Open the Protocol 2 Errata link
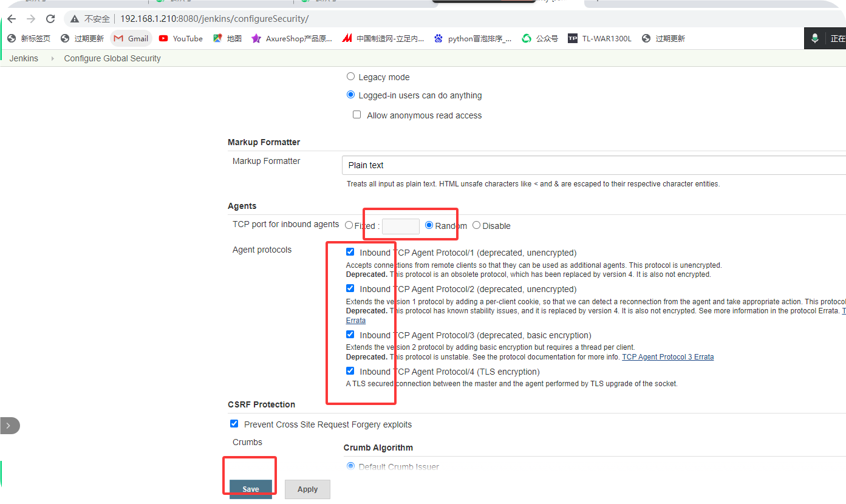Viewport: 846px width, 504px height. tap(356, 320)
